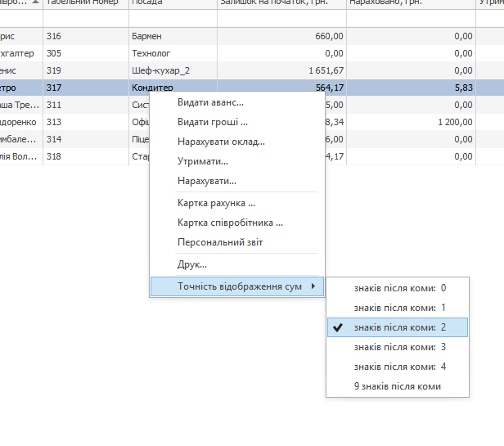Open 'Персональний звіт' report
This screenshot has width=504, height=446.
pos(220,242)
